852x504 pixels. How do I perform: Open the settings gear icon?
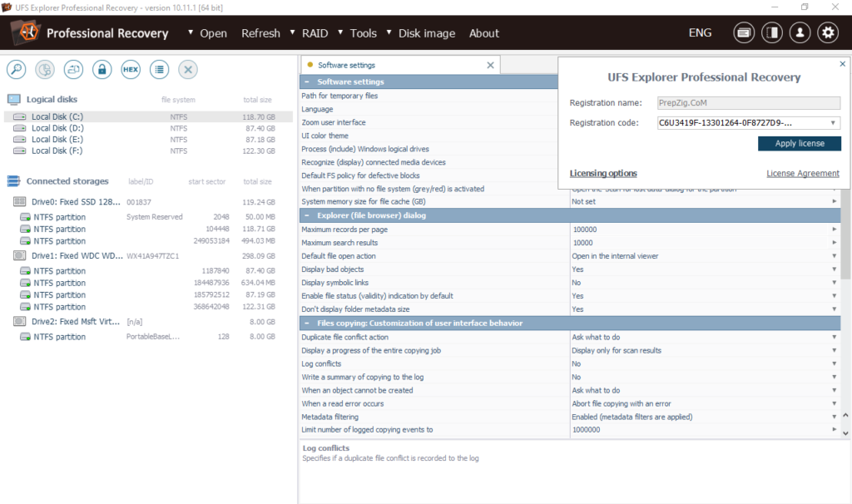tap(828, 32)
